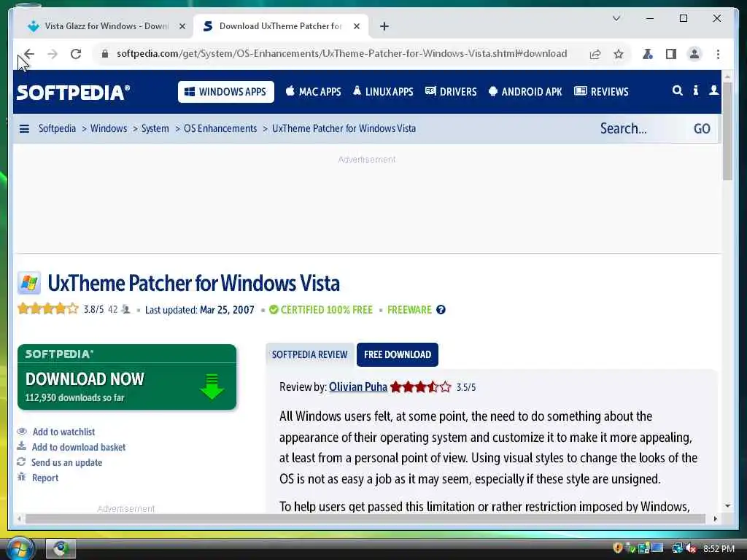
Task: Close the Vista Glazz tab
Action: click(x=182, y=26)
